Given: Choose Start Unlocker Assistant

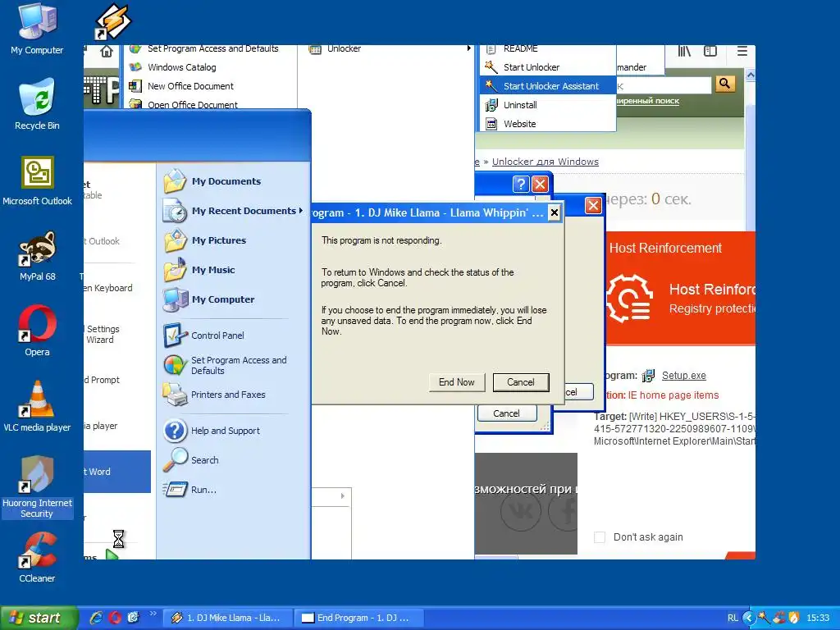Looking at the screenshot, I should (x=548, y=86).
